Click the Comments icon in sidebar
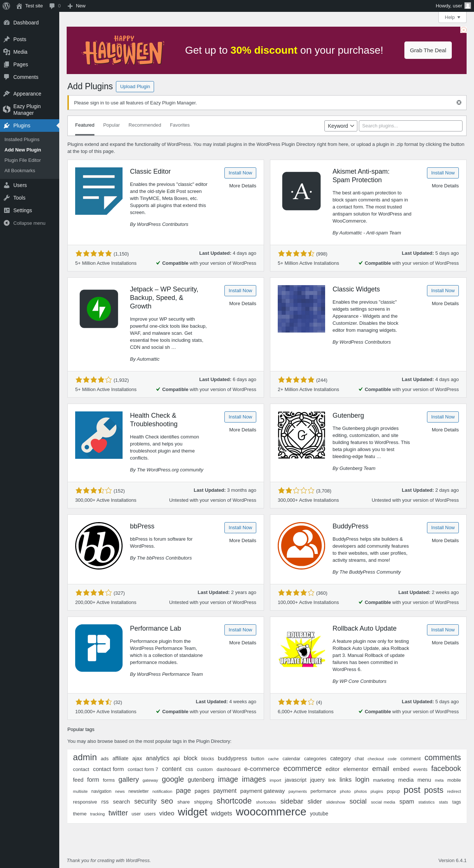The width and height of the screenshot is (474, 868). pos(7,77)
